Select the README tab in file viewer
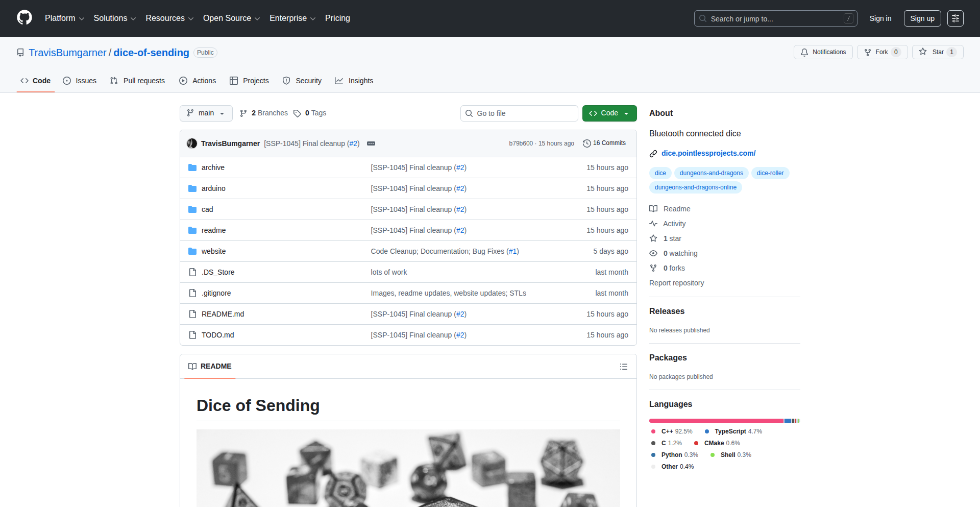The height and width of the screenshot is (507, 980). (210, 367)
